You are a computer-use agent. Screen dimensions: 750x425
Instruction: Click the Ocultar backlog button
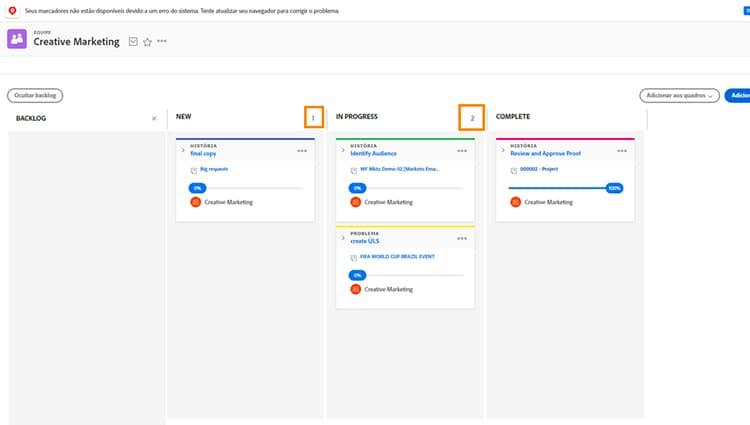point(35,95)
